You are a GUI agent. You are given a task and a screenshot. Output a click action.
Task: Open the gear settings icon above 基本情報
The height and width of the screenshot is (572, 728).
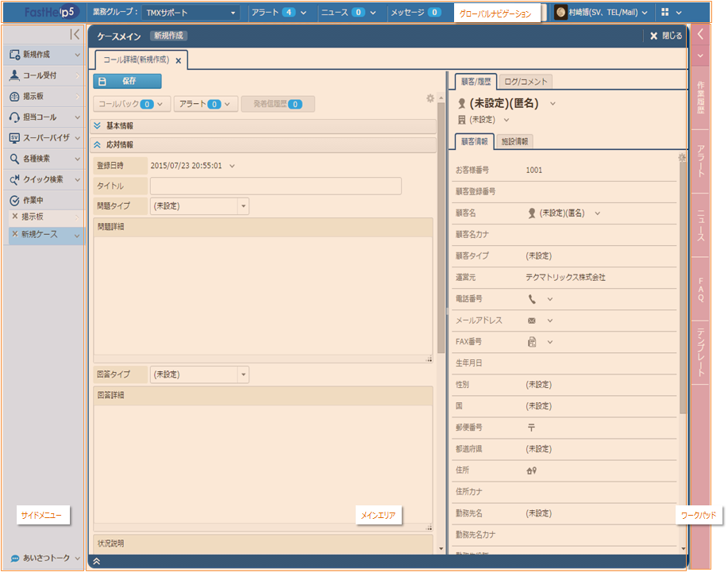pos(430,98)
